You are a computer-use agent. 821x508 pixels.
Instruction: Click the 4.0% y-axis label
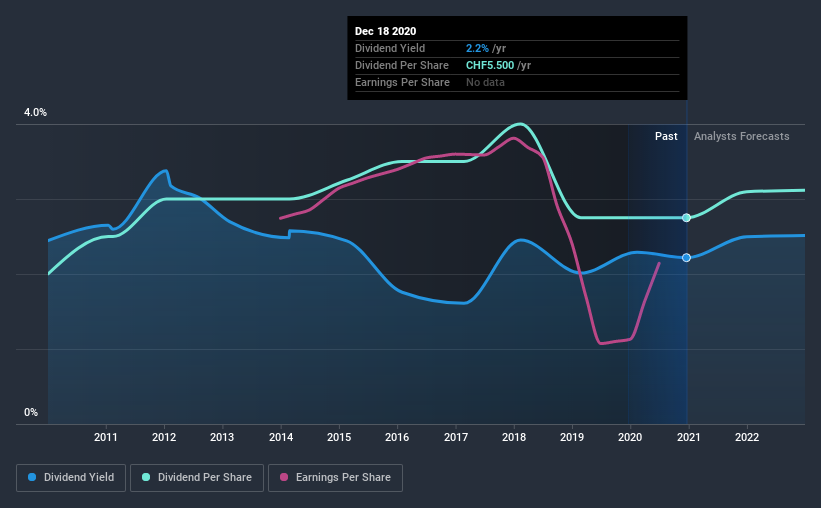tap(35, 113)
